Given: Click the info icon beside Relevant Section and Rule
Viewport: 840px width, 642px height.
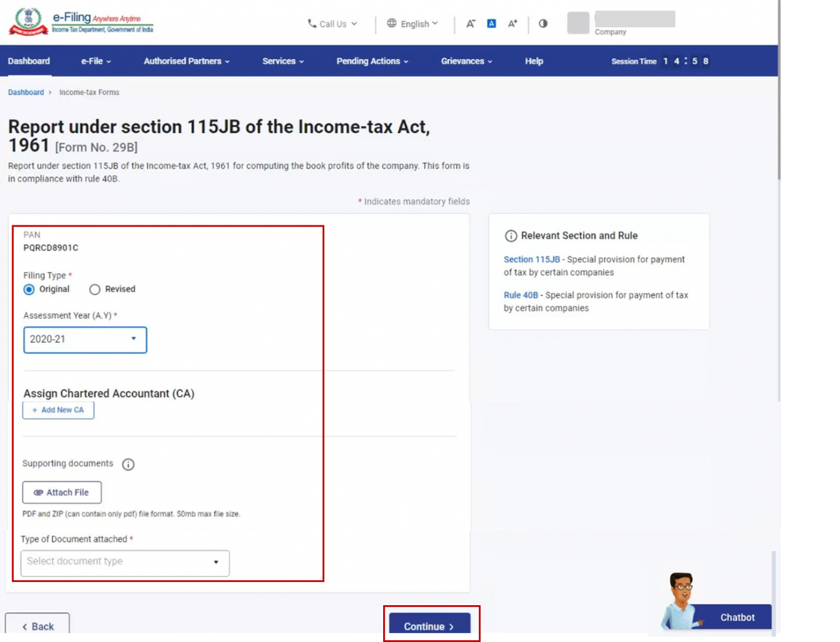Looking at the screenshot, I should click(510, 235).
